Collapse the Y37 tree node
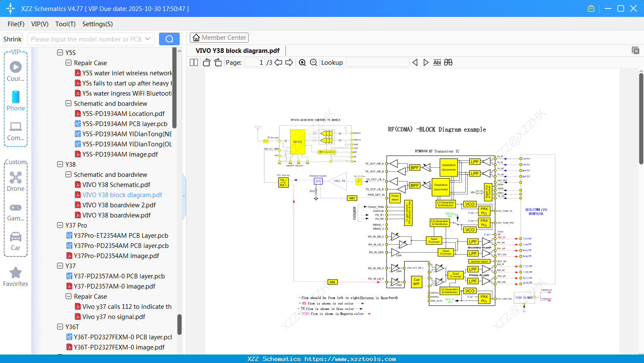Viewport: 644px width, 363px height. pyautogui.click(x=60, y=266)
